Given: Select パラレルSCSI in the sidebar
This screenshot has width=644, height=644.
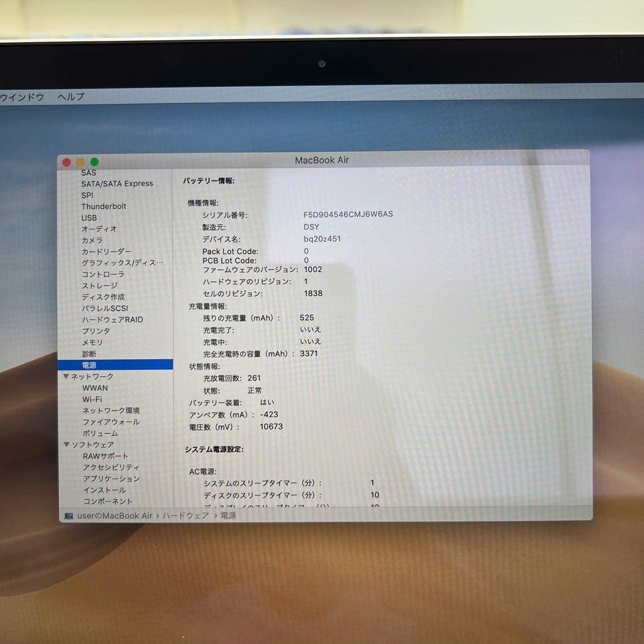Looking at the screenshot, I should (105, 308).
